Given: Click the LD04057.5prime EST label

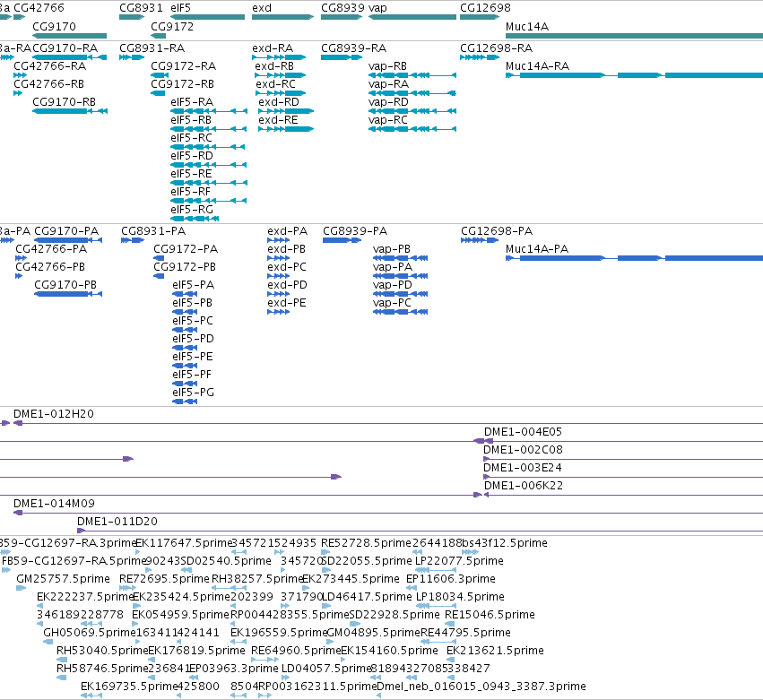Looking at the screenshot, I should pos(326,669).
